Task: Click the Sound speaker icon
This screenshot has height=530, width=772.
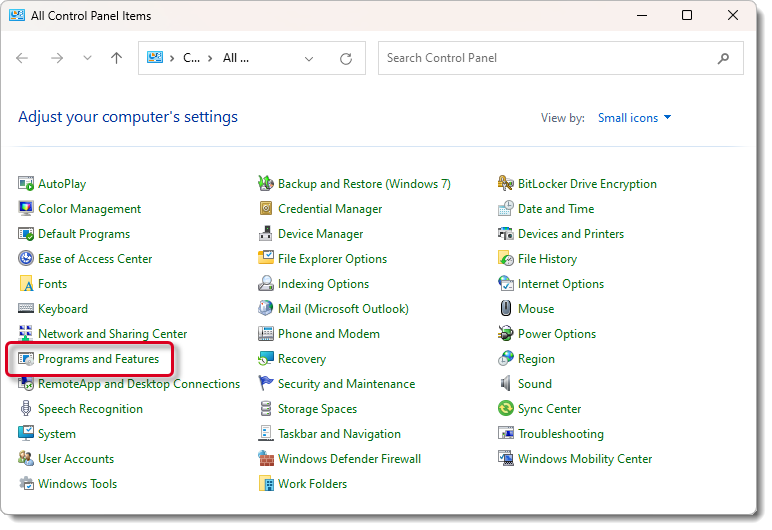Action: click(506, 384)
